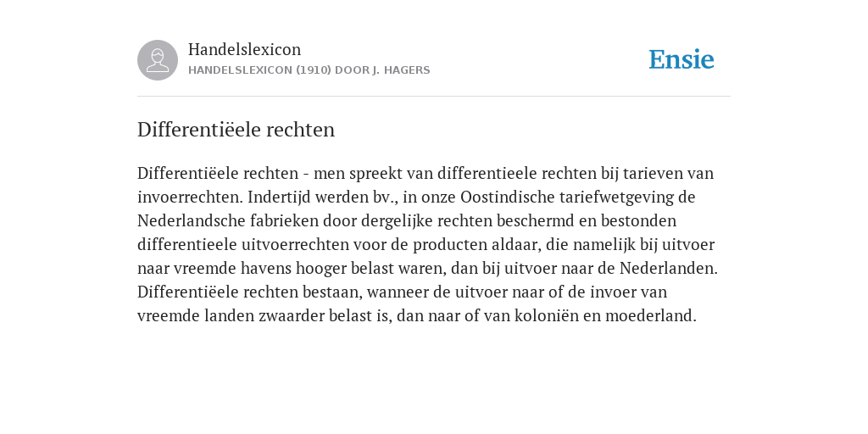Click the word 'invoerrechten' starting the second line
The width and height of the screenshot is (868, 434).
(190, 197)
